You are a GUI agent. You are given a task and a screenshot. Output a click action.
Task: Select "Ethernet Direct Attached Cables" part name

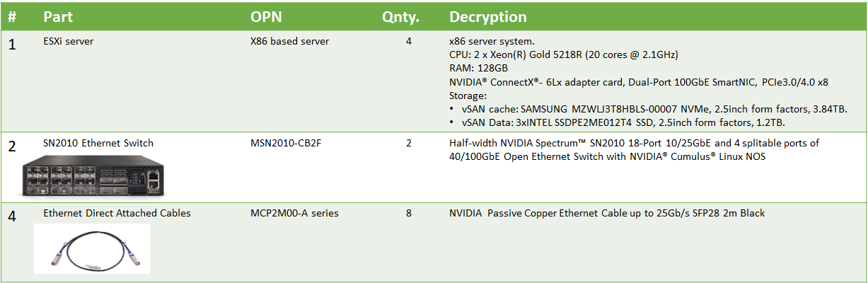coord(117,213)
